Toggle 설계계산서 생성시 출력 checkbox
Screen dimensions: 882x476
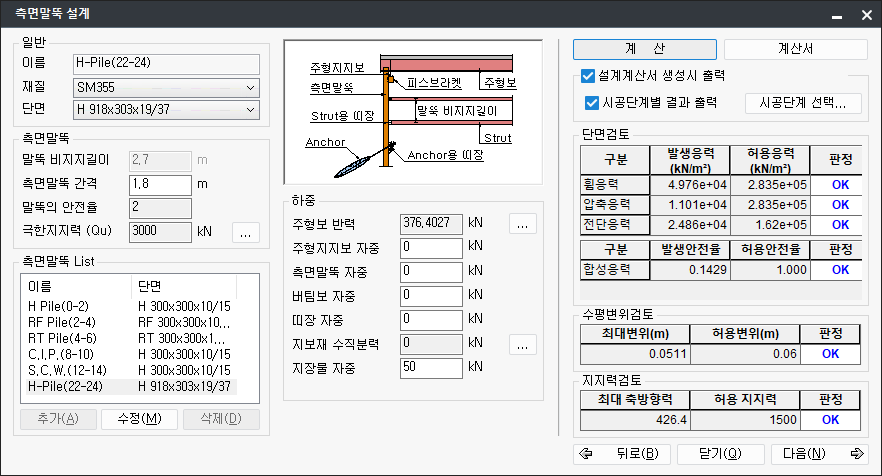pos(588,75)
